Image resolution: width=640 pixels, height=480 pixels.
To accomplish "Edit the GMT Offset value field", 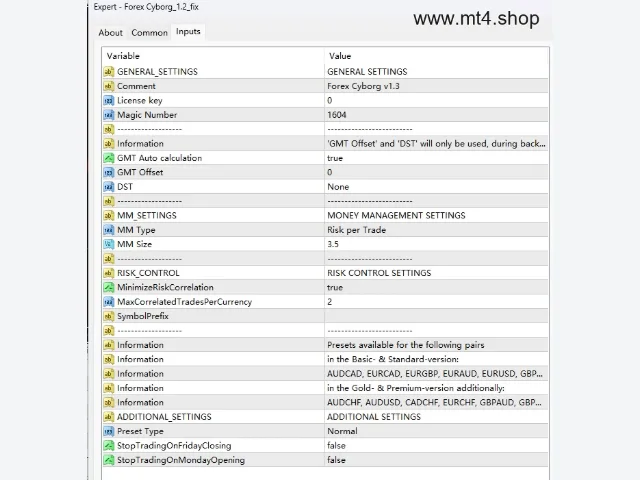I will pos(436,172).
